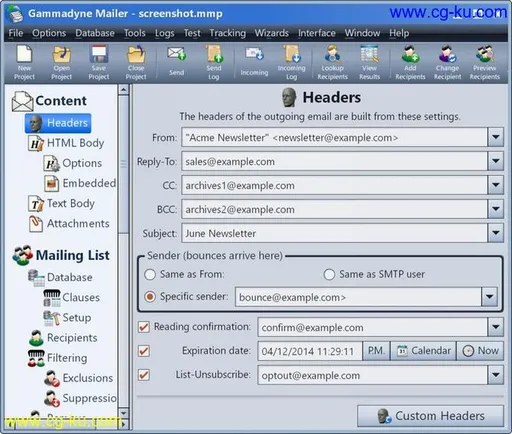Select Headers in the Content tree
The image size is (512, 434).
[x=58, y=123]
